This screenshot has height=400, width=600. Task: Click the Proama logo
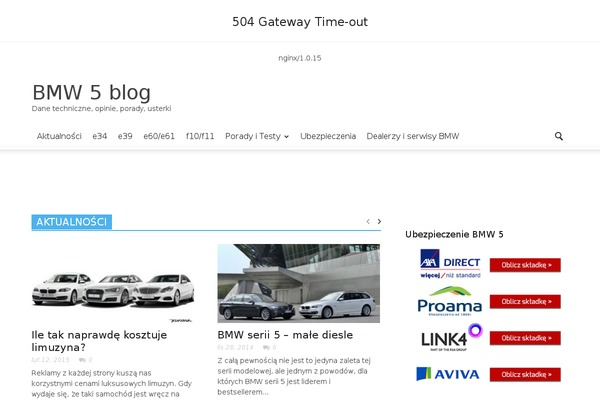[450, 301]
